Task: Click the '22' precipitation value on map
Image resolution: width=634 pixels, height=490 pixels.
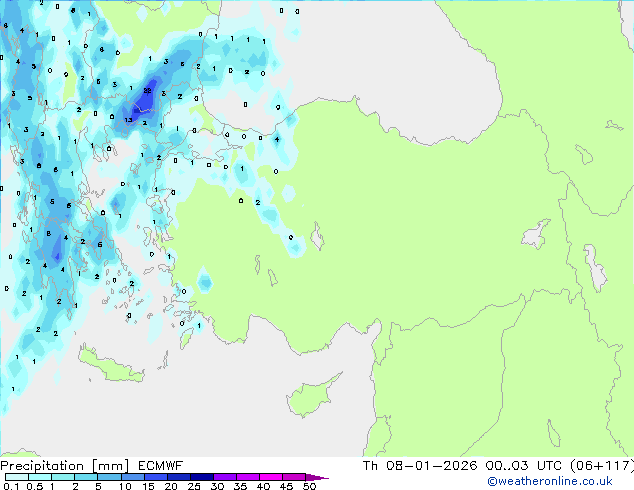Action: (x=148, y=91)
